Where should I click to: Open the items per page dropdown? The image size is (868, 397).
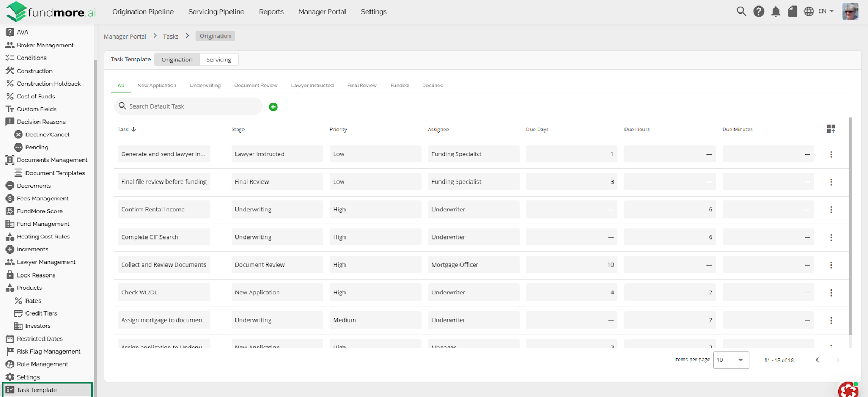click(x=731, y=360)
